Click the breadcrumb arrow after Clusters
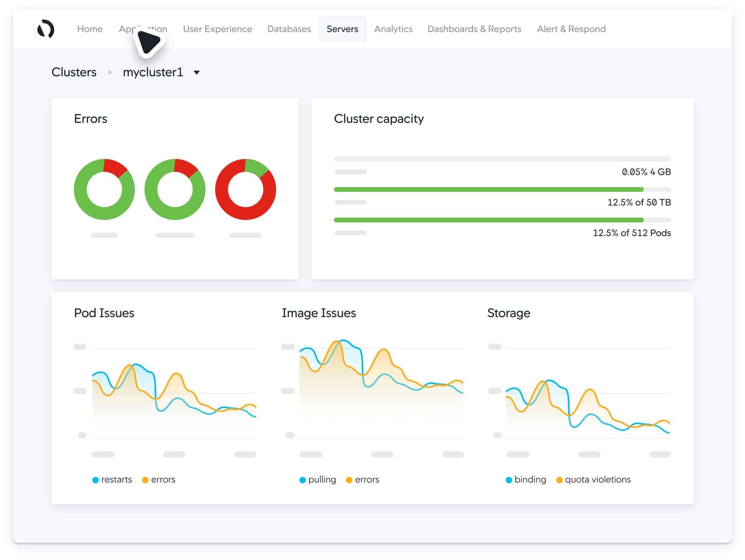This screenshot has width=745, height=560. click(110, 72)
